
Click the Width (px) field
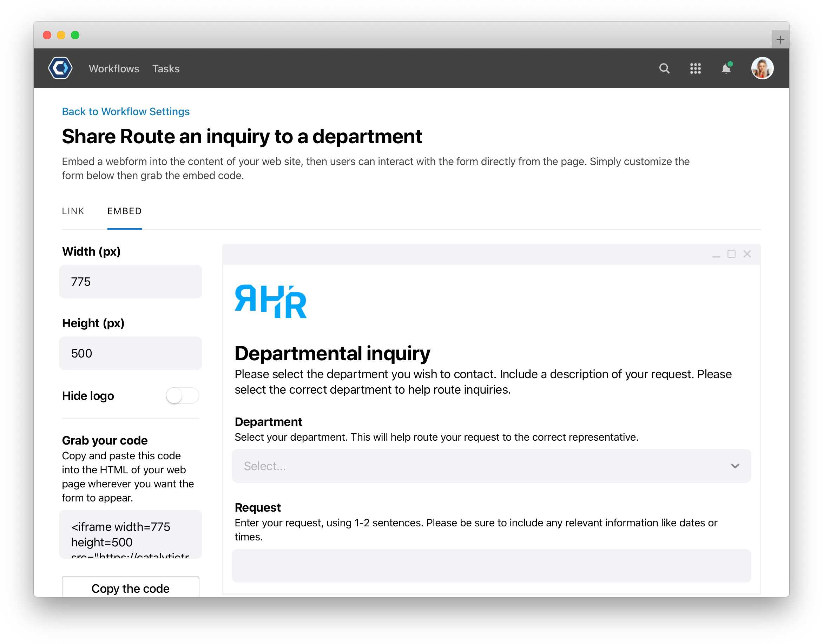131,281
